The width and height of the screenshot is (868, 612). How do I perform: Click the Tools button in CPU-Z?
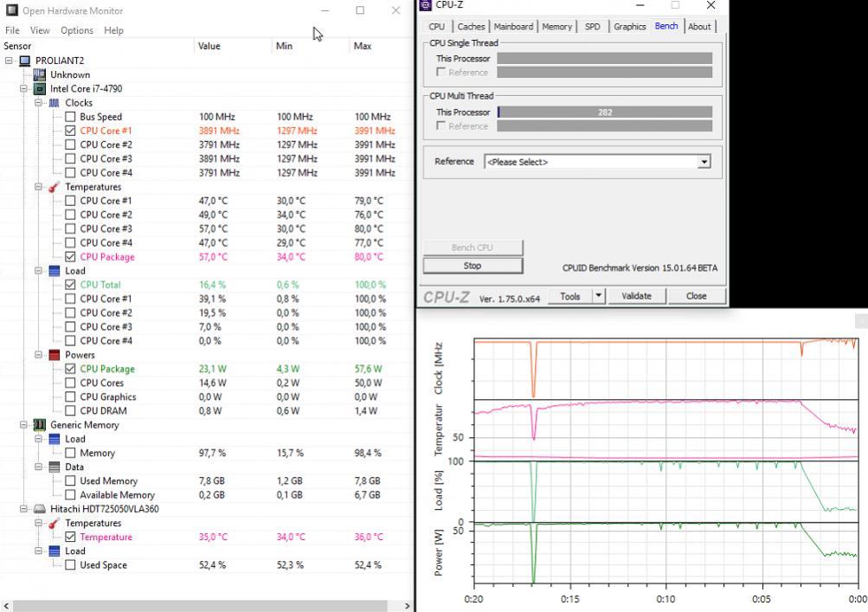point(570,296)
